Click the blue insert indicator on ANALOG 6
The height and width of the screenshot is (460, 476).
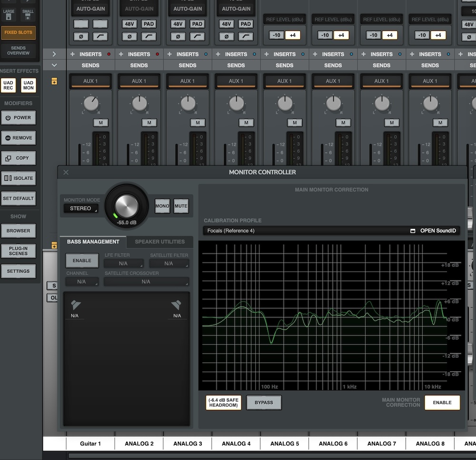[351, 54]
